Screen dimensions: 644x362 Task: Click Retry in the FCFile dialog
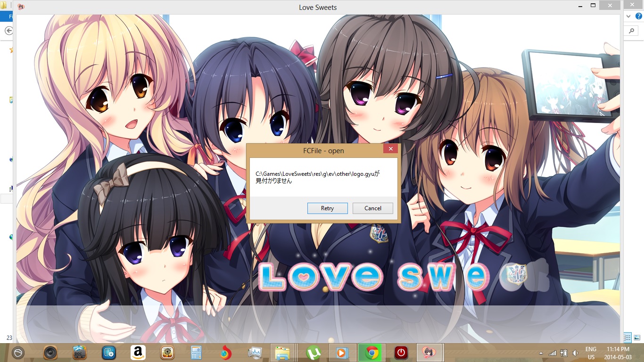[x=327, y=208]
